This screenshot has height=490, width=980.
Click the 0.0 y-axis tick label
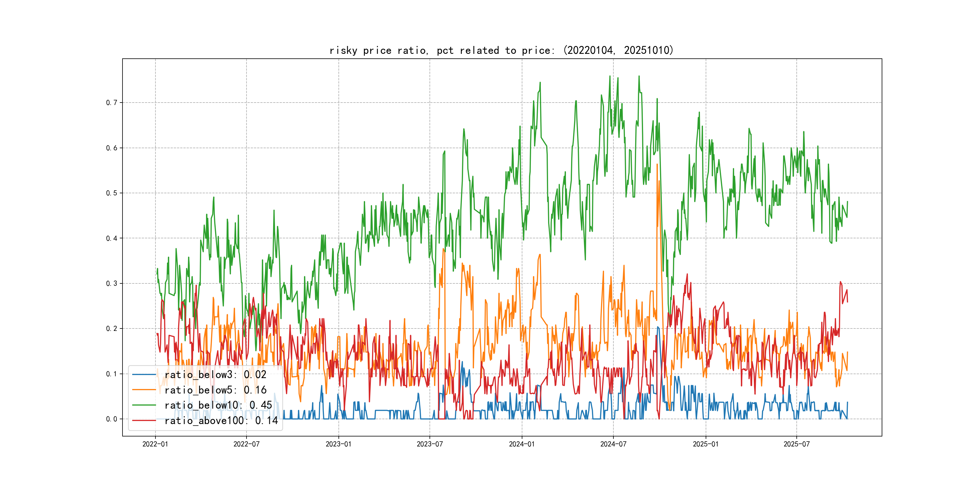(112, 419)
